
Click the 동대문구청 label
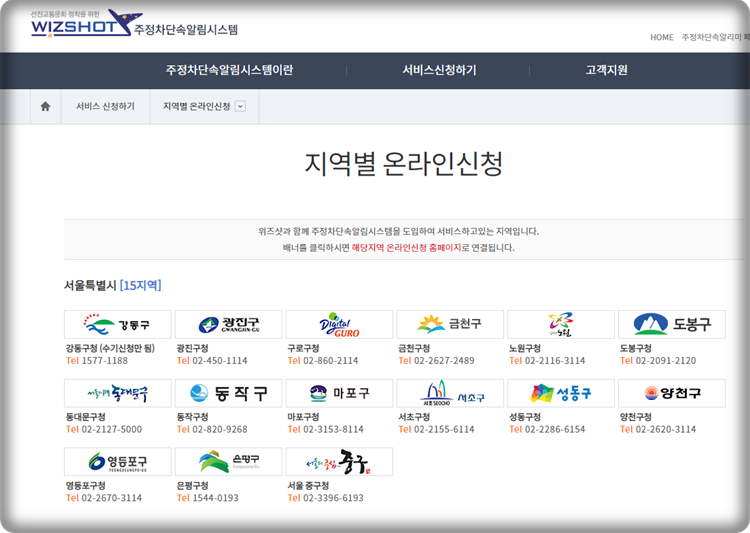tap(86, 417)
